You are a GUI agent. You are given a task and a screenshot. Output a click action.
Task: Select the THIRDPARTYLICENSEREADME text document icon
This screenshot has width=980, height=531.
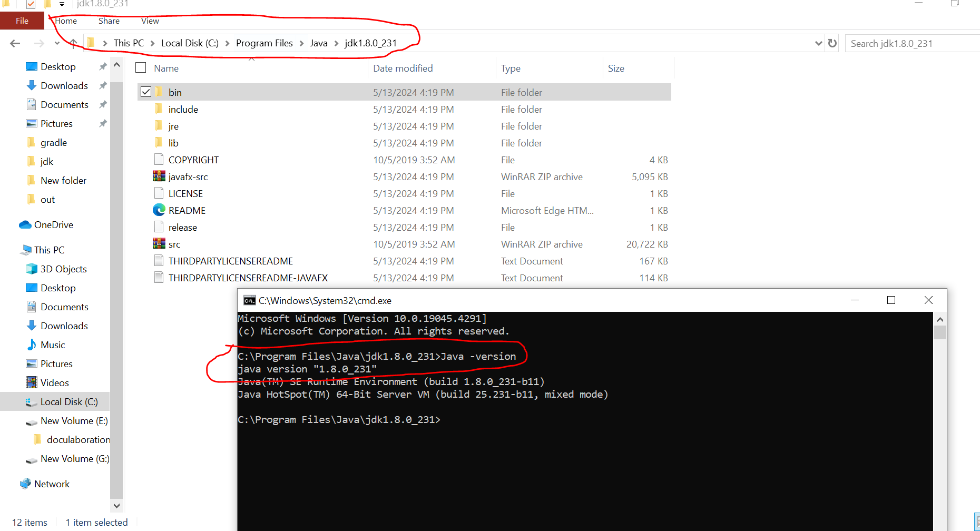(159, 261)
